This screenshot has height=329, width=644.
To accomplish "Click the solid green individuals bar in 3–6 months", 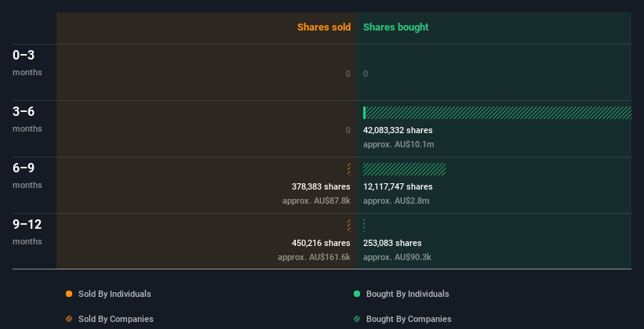I will coord(364,113).
